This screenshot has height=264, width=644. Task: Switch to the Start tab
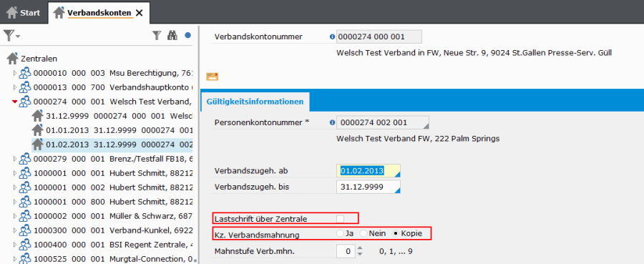[23, 13]
